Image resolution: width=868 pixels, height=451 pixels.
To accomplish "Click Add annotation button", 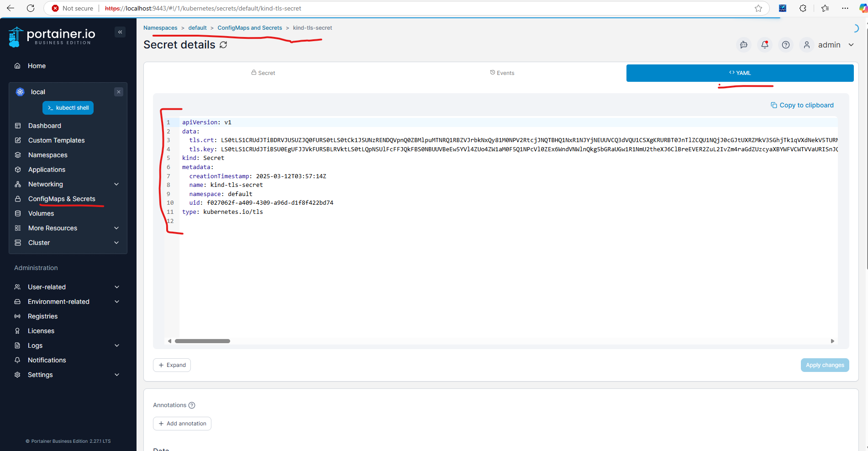I will tap(182, 424).
